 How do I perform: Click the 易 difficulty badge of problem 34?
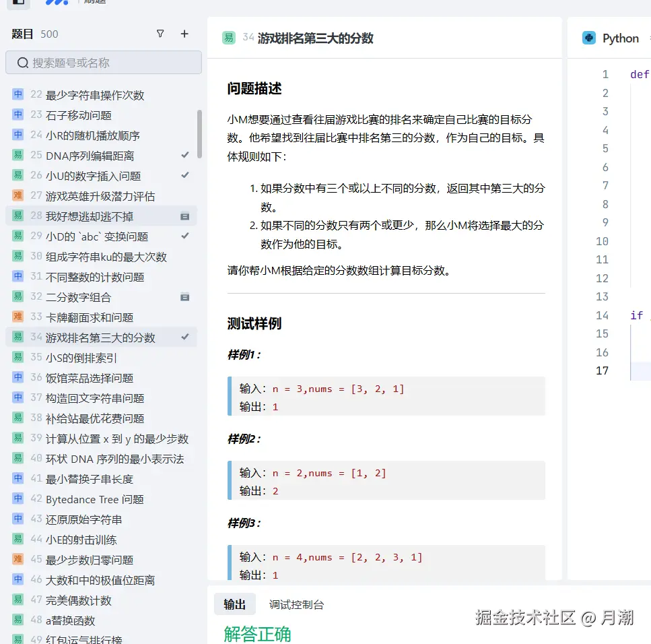(x=230, y=38)
